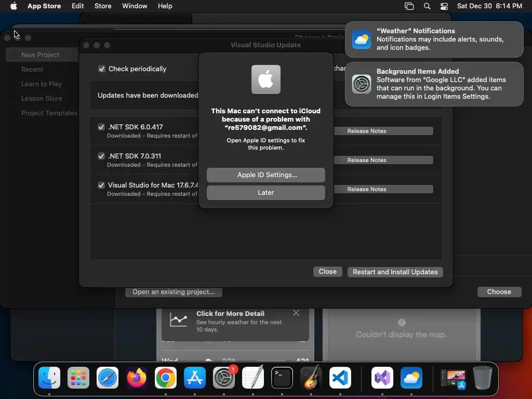This screenshot has width=532, height=399.
Task: Uncheck the .NET SDK 7.0.311 update
Action: pyautogui.click(x=101, y=156)
